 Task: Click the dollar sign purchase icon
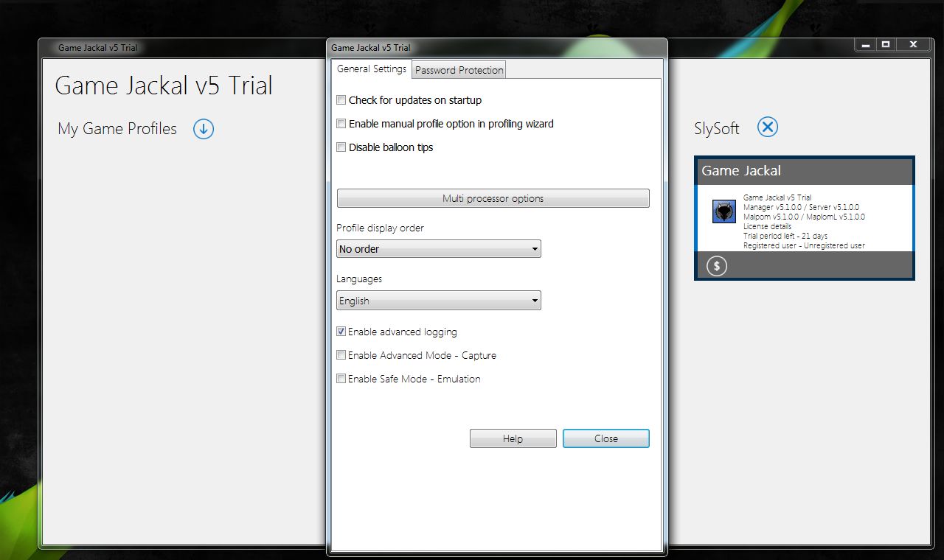717,266
